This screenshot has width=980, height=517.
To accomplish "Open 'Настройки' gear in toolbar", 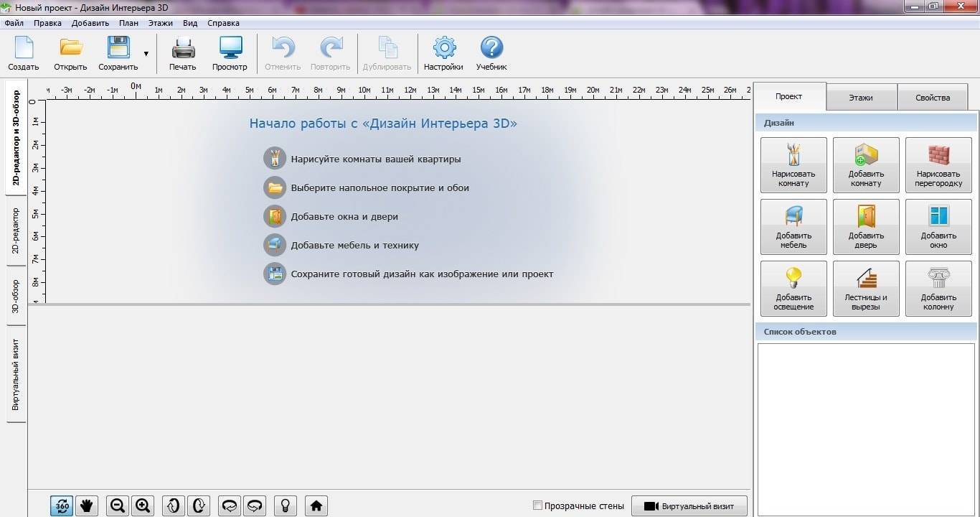I will click(443, 55).
